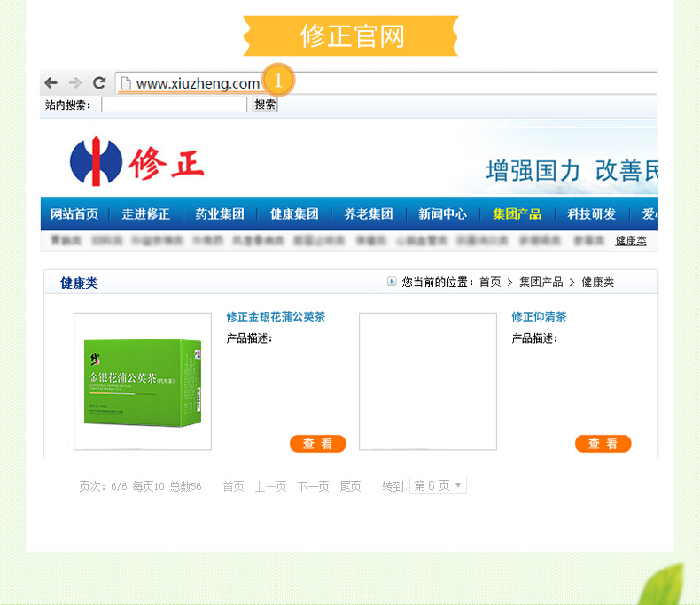The image size is (700, 605).
Task: Click 首页 in the breadcrumb
Action: 490,282
